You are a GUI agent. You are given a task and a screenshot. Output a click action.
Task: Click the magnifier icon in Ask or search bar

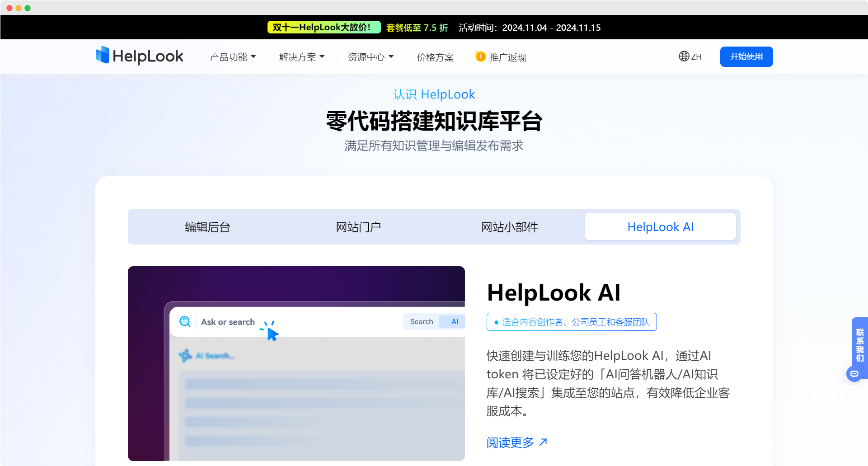(x=185, y=321)
